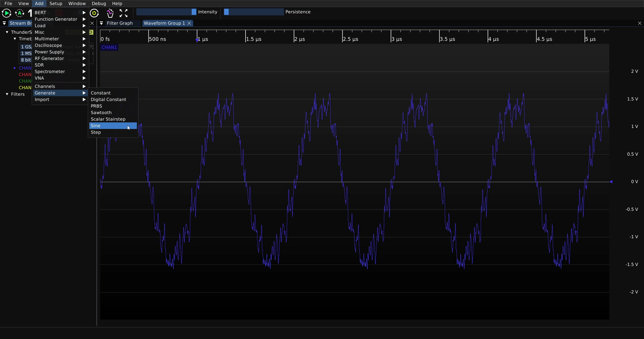Collapse the ThunderScope tree node
This screenshot has height=339, width=644.
pyautogui.click(x=7, y=32)
